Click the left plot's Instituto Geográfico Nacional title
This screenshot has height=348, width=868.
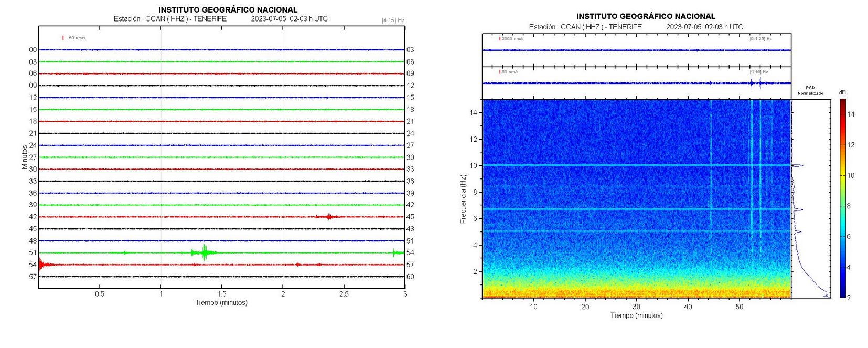point(228,9)
